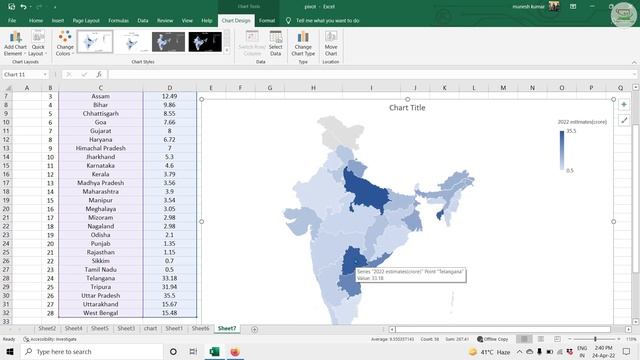
Task: Switch to Sheet2 tab
Action: tap(47, 329)
